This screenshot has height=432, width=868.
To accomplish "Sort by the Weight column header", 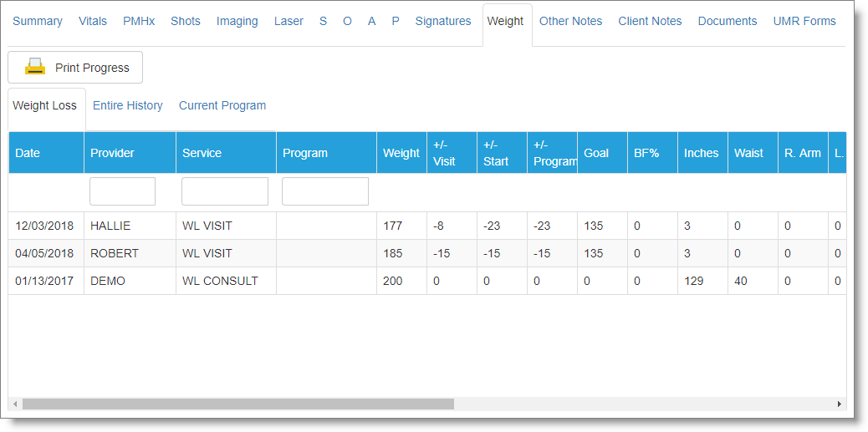I will (402, 153).
